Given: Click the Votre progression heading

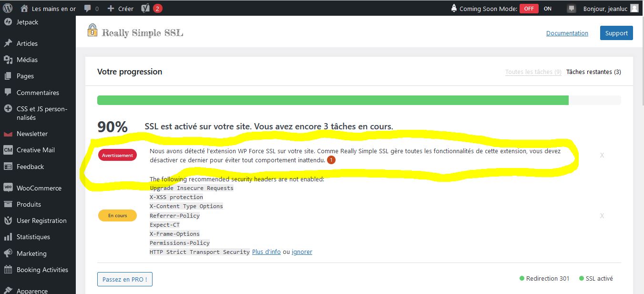Looking at the screenshot, I should (130, 72).
